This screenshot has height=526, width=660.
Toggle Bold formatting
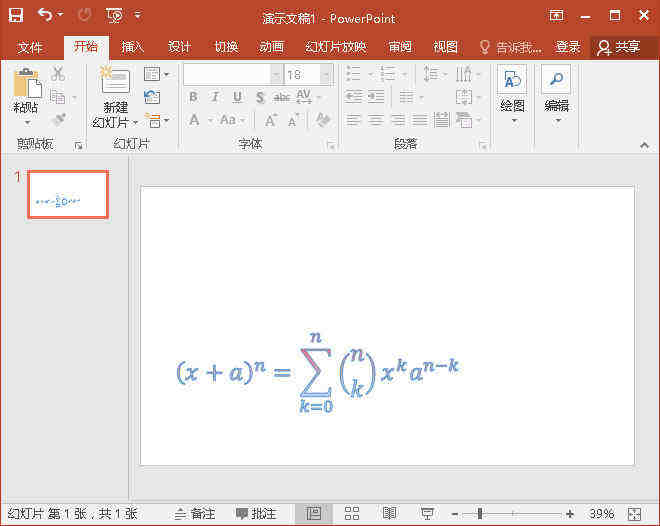pos(193,97)
